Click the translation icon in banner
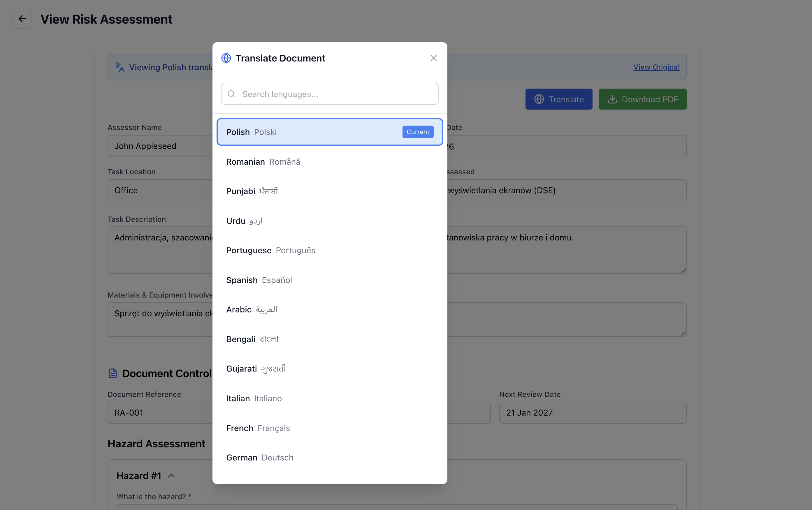Viewport: 812px width, 510px height. coord(119,67)
